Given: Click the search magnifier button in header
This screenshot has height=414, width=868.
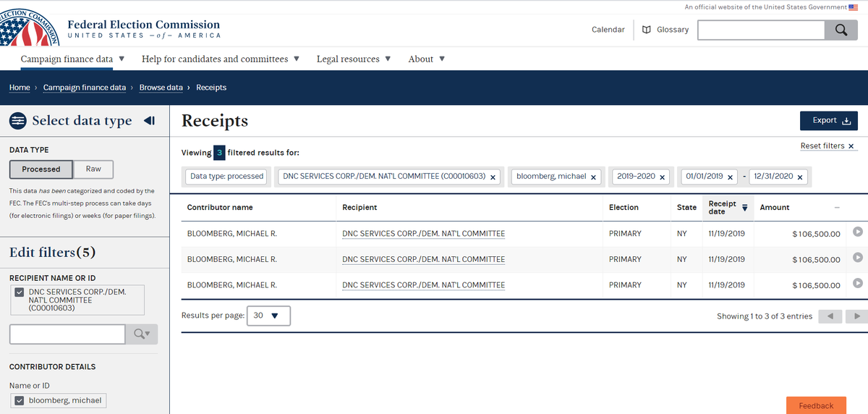Looking at the screenshot, I should [x=841, y=30].
